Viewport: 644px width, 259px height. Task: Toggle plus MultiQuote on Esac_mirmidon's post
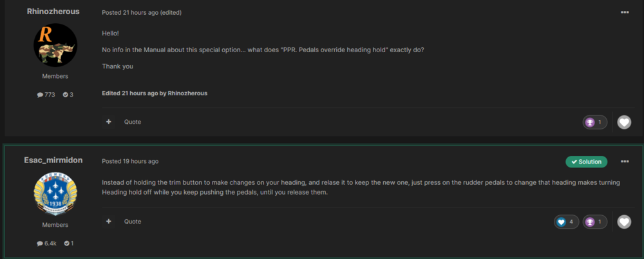pos(109,222)
